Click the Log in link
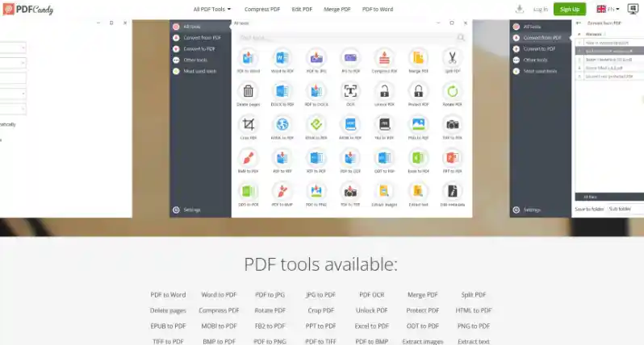Screen dimensions: 644x345 click(x=541, y=9)
